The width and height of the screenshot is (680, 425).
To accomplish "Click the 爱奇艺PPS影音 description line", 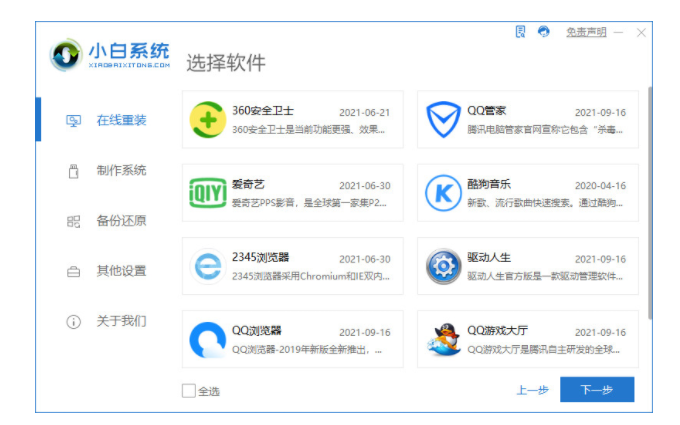I will [309, 203].
